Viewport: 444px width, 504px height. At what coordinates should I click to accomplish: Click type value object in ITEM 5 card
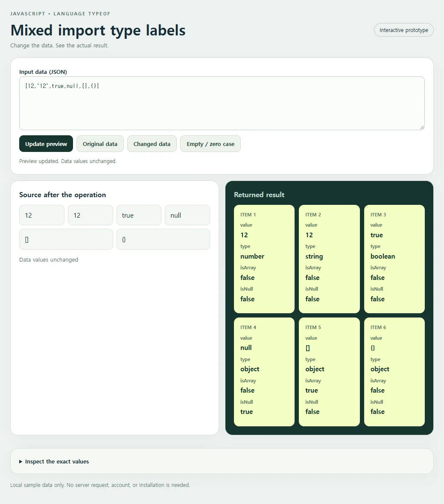tap(315, 369)
